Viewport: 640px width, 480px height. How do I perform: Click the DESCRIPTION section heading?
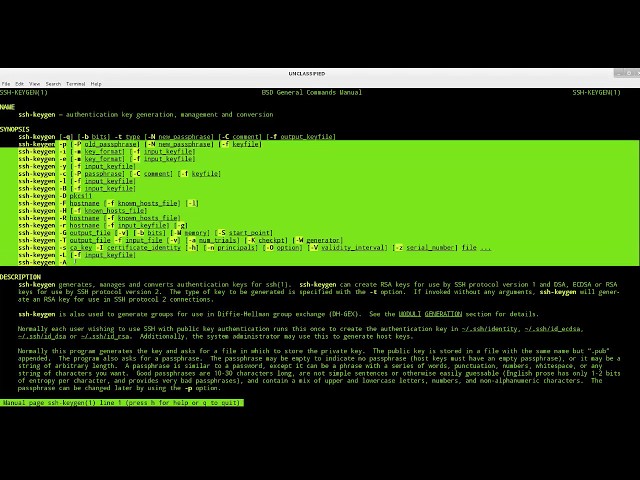coord(20,277)
